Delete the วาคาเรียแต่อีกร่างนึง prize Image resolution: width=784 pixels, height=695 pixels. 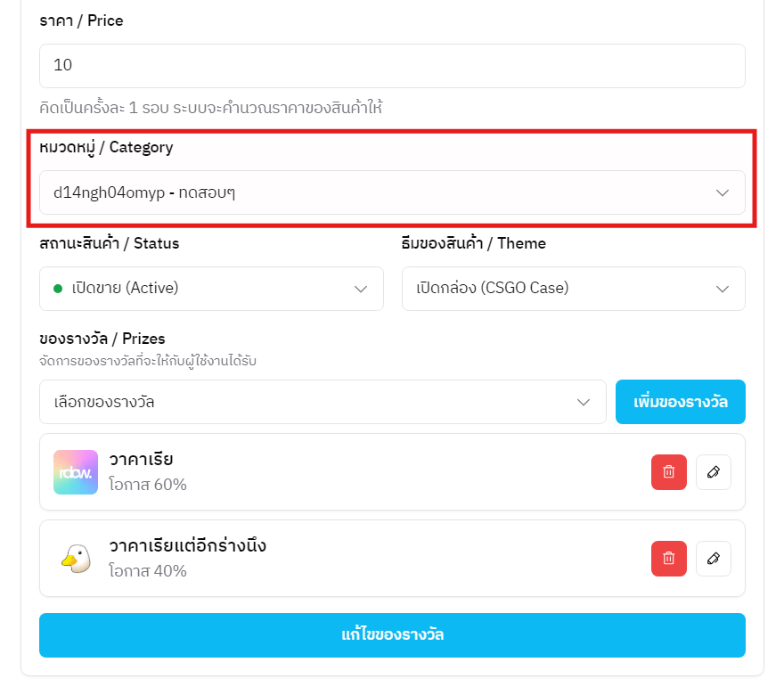coord(668,559)
